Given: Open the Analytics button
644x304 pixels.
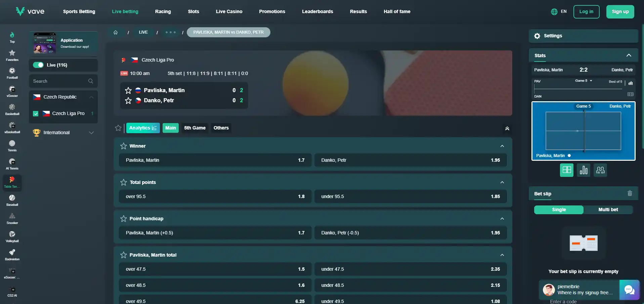Looking at the screenshot, I should tap(143, 128).
